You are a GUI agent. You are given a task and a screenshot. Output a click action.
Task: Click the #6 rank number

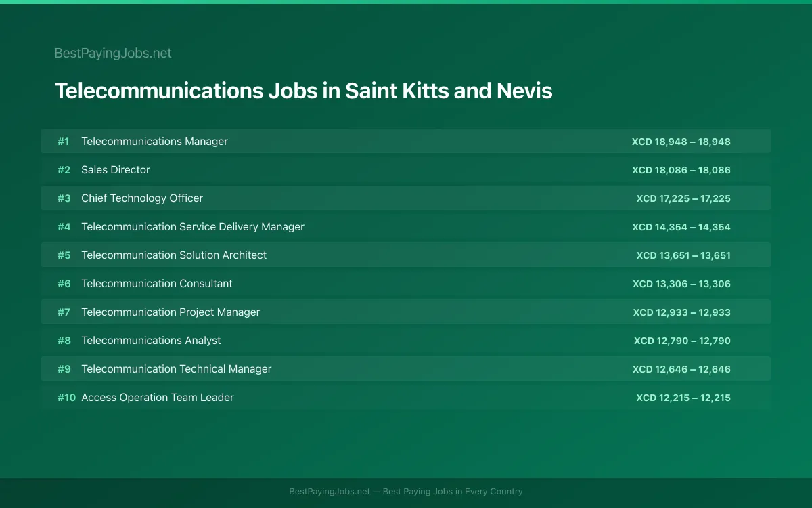64,284
